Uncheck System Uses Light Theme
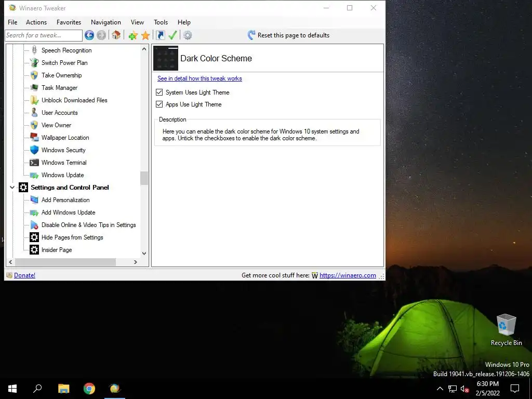Screen dimensions: 532x399 [159, 92]
